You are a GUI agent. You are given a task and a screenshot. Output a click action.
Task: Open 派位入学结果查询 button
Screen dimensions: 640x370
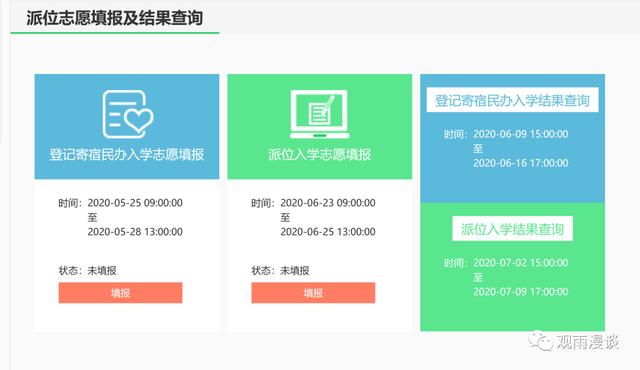coord(512,229)
